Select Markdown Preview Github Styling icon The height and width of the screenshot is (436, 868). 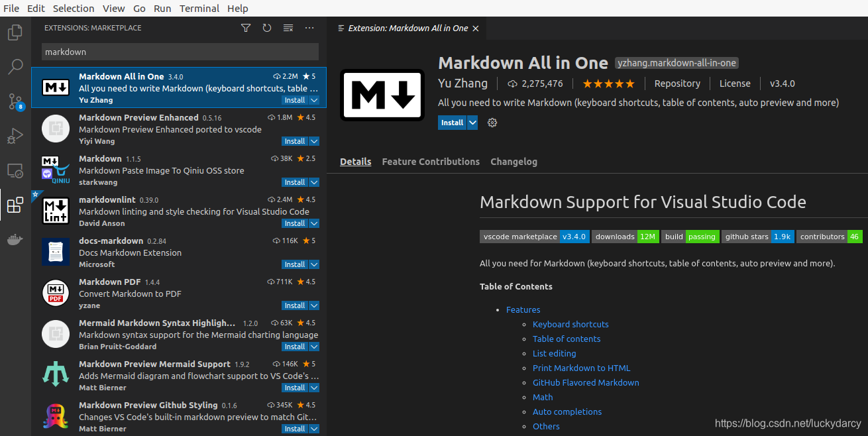click(56, 416)
